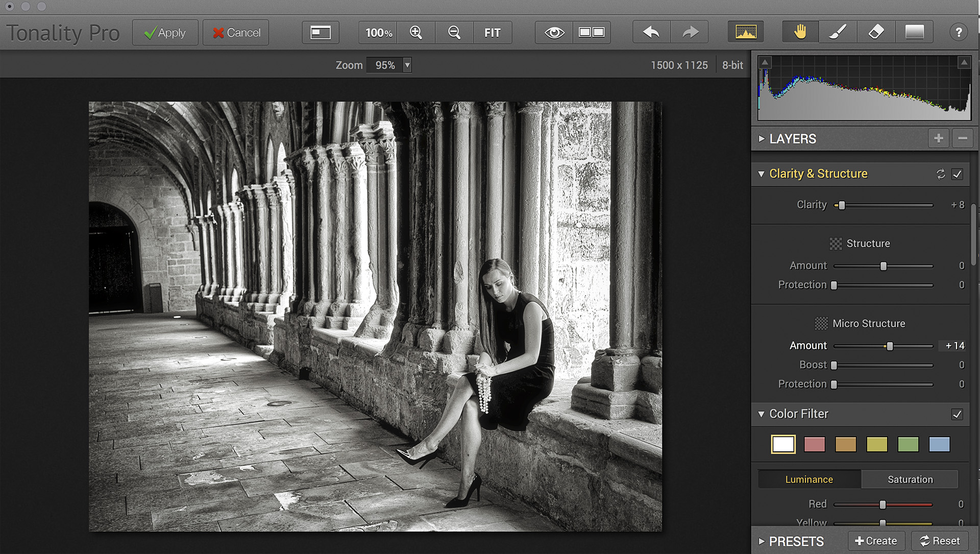Reset Clarity & Structure section icon
Image resolution: width=980 pixels, height=554 pixels.
point(941,174)
